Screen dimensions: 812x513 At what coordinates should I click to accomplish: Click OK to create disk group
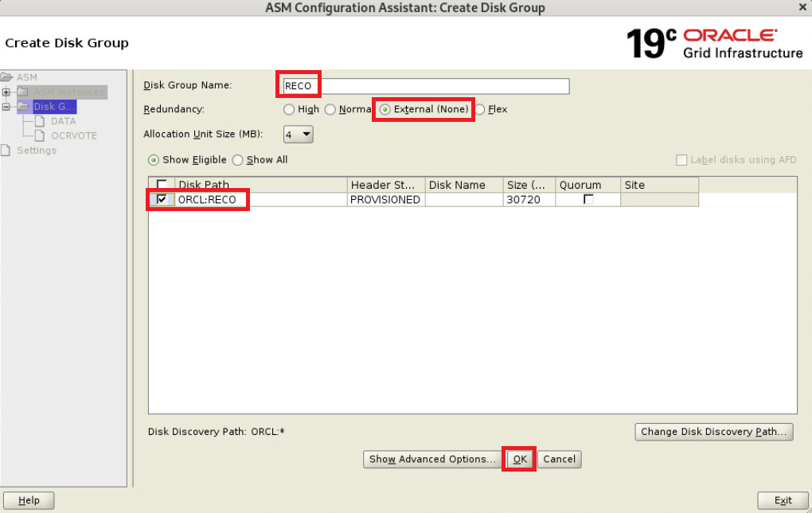pyautogui.click(x=519, y=459)
